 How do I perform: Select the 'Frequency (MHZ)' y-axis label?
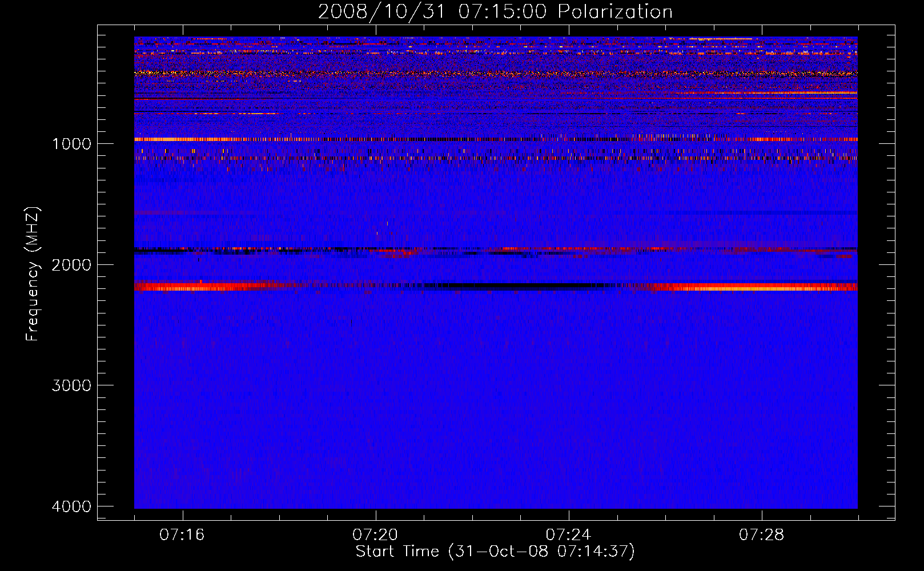pos(33,274)
